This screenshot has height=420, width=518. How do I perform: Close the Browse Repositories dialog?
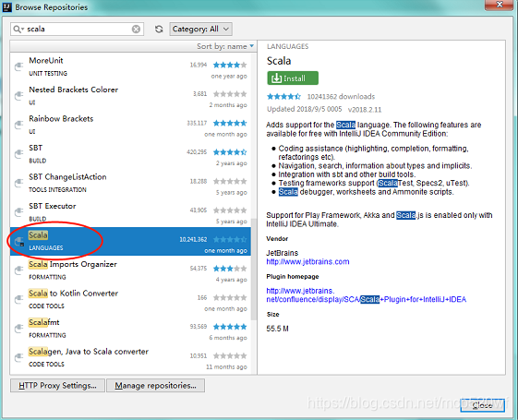(482, 405)
